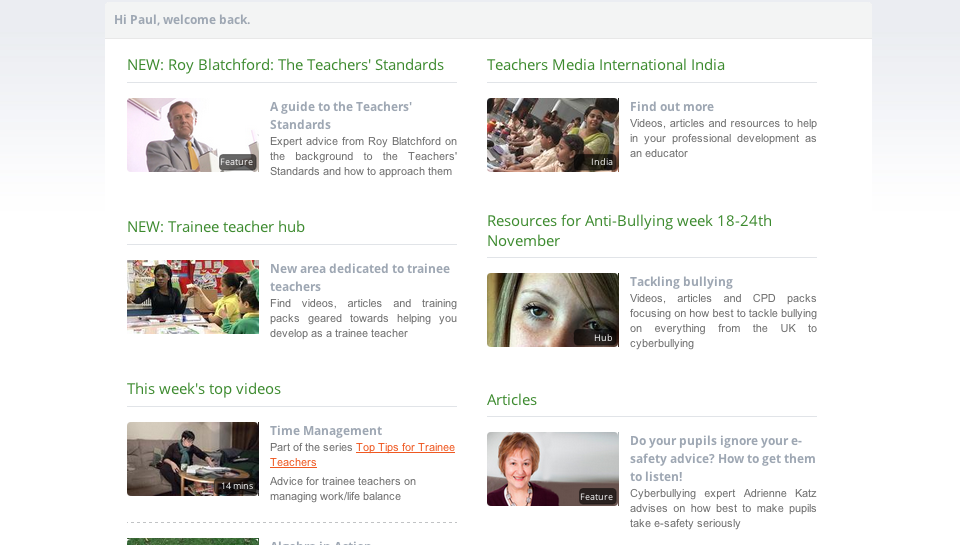Open 'Do your pupils ignore your e-safety advice' article
Screen dimensions: 960x545
[x=722, y=459]
